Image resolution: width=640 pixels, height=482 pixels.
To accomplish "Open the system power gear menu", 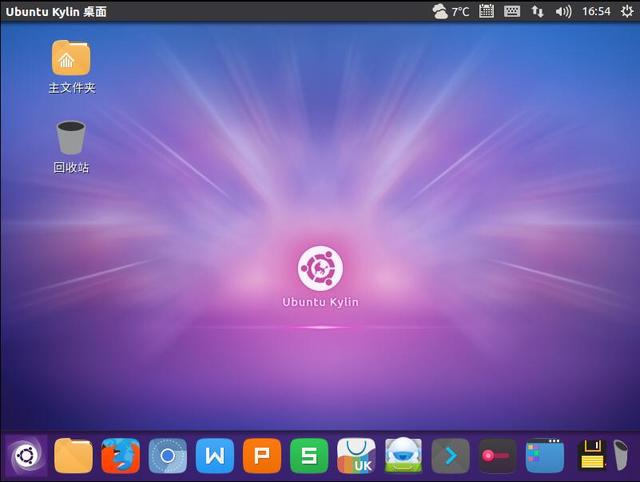I will click(x=626, y=12).
